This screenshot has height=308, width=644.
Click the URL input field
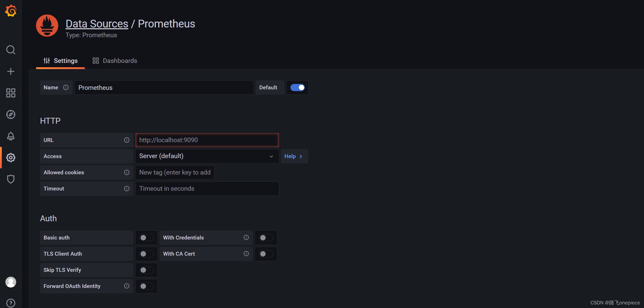coord(207,140)
